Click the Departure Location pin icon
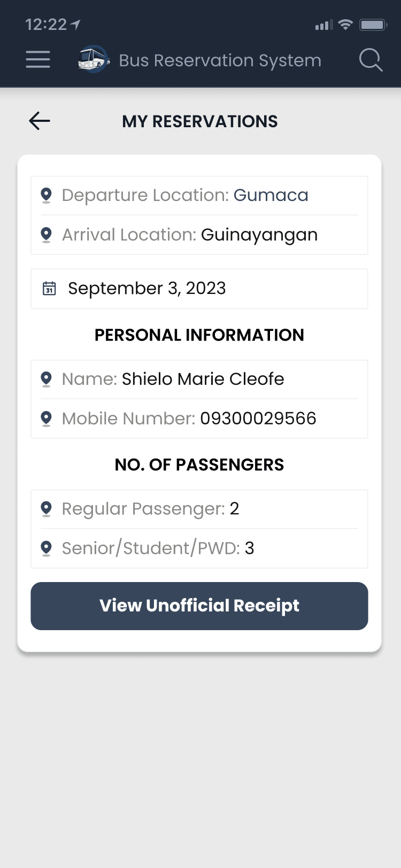The width and height of the screenshot is (401, 868). pos(47,196)
